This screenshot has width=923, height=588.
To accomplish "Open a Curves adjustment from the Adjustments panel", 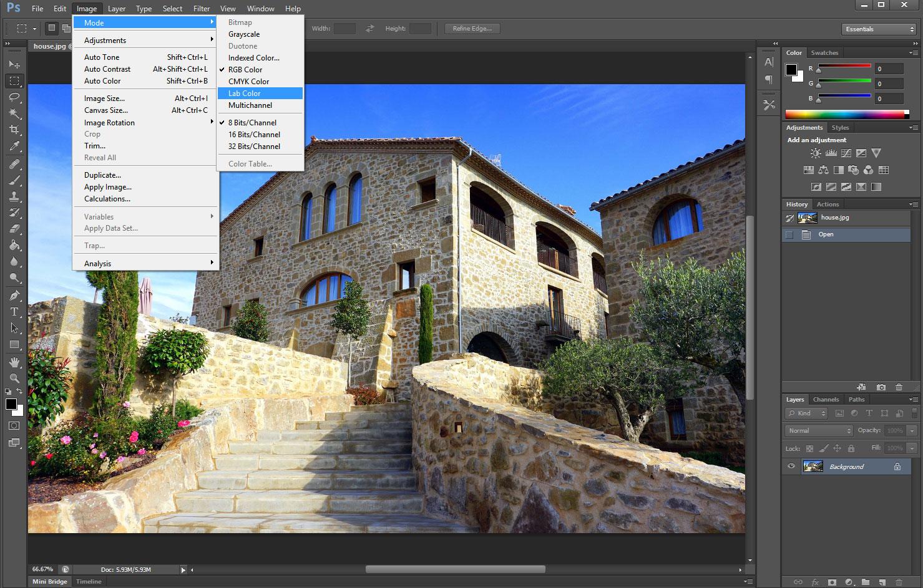I will 845,152.
